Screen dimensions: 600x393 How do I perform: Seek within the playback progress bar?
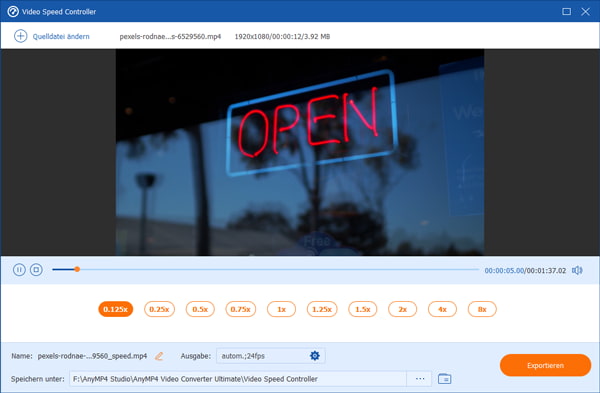click(265, 269)
